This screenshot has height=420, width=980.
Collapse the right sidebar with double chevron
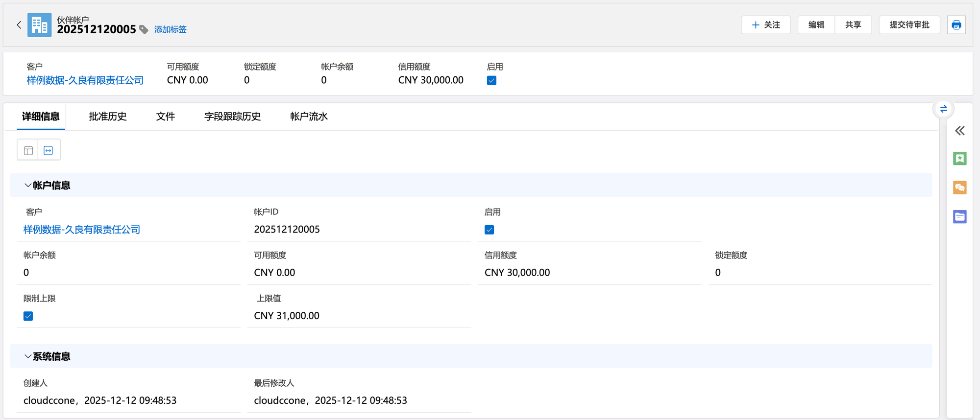959,131
